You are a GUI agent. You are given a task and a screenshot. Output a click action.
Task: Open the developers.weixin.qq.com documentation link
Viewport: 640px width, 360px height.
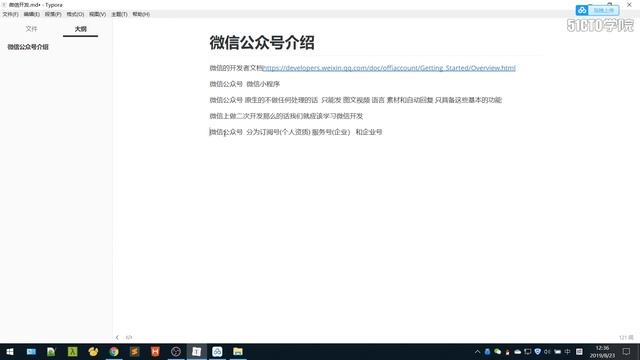389,68
